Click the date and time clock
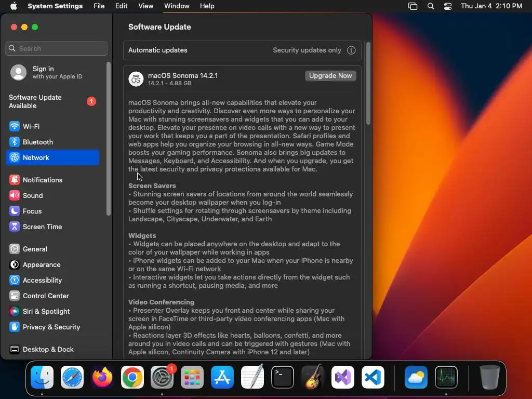 point(491,6)
